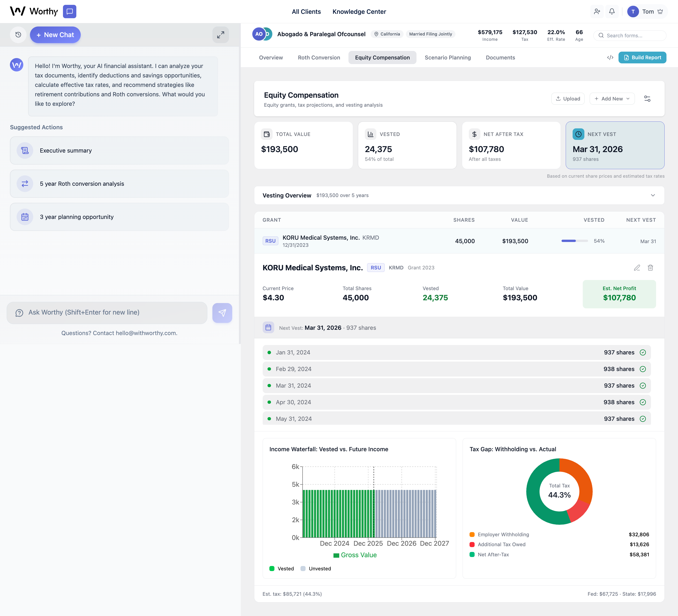The height and width of the screenshot is (616, 678).
Task: Click Executive summary document icon
Action: (25, 150)
